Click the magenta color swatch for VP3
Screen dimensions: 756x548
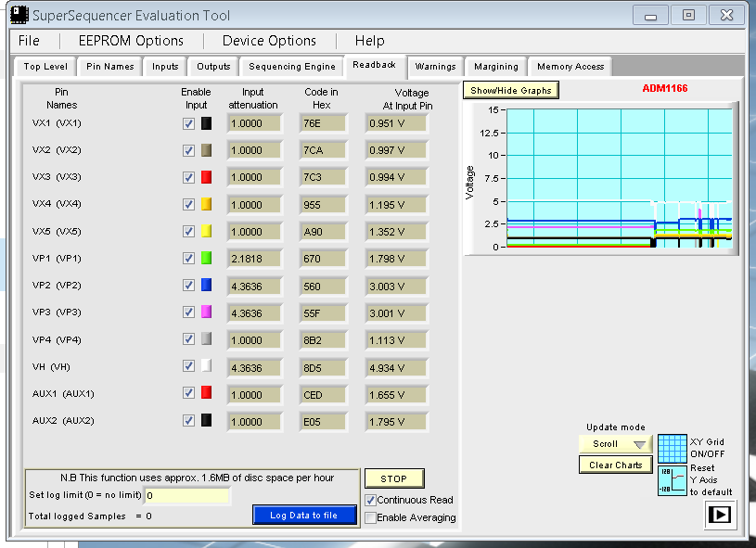206,312
